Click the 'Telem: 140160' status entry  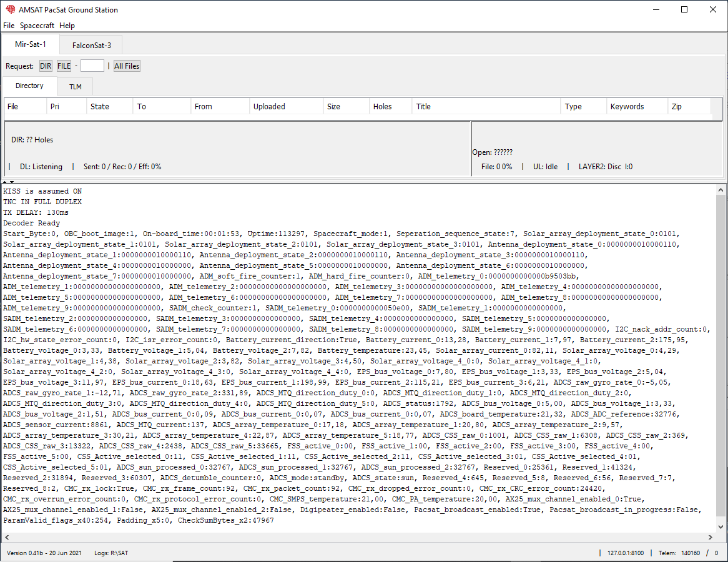pyautogui.click(x=679, y=553)
